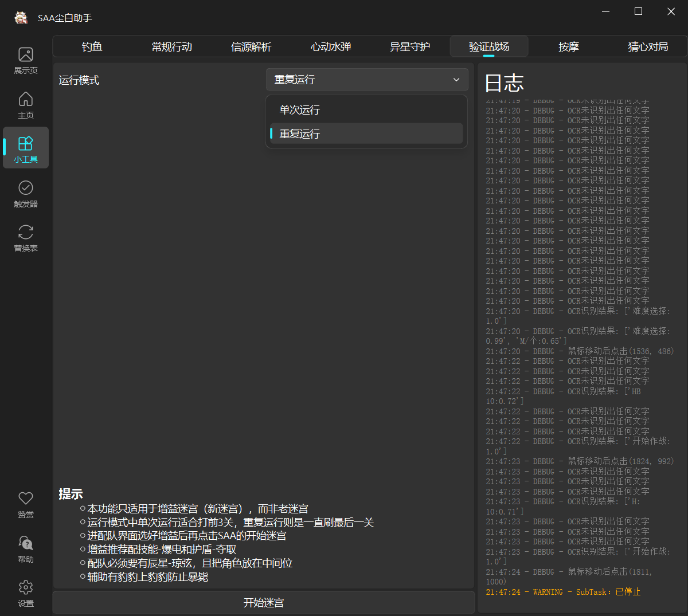Click the OCR log line containing HB 10:0.72

(x=563, y=396)
